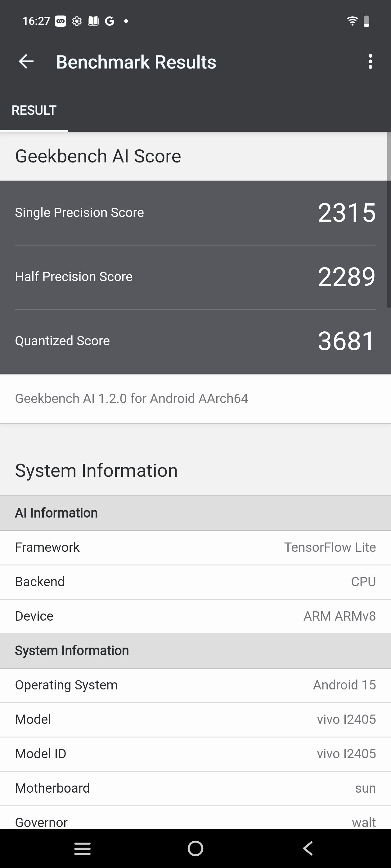Switch to the RESULT tab
This screenshot has width=391, height=868.
(34, 110)
